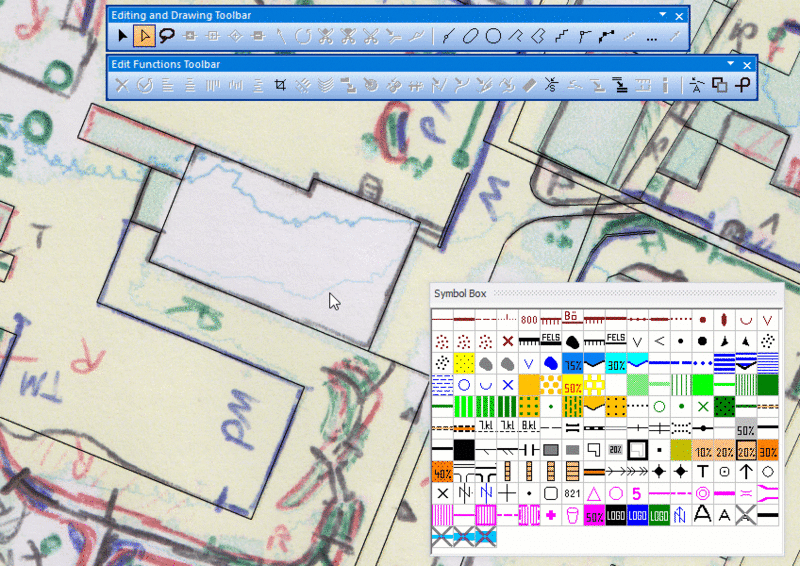
Task: Open Edit Functions Toolbar options arrow
Action: tap(730, 64)
